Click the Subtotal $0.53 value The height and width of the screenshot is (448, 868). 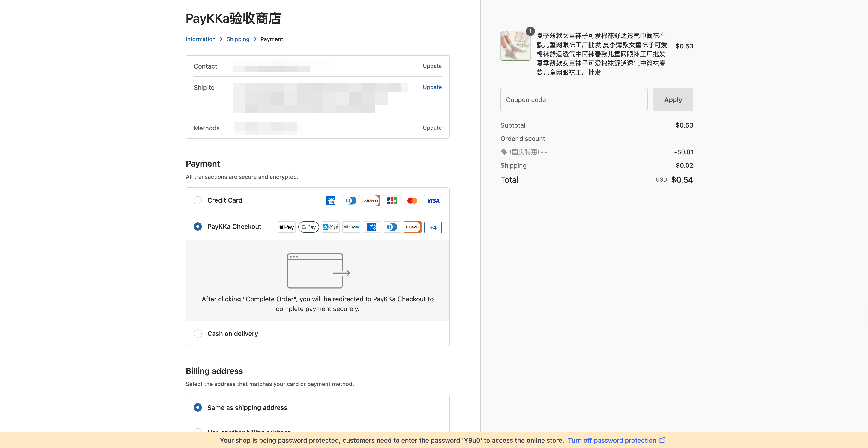pos(684,125)
